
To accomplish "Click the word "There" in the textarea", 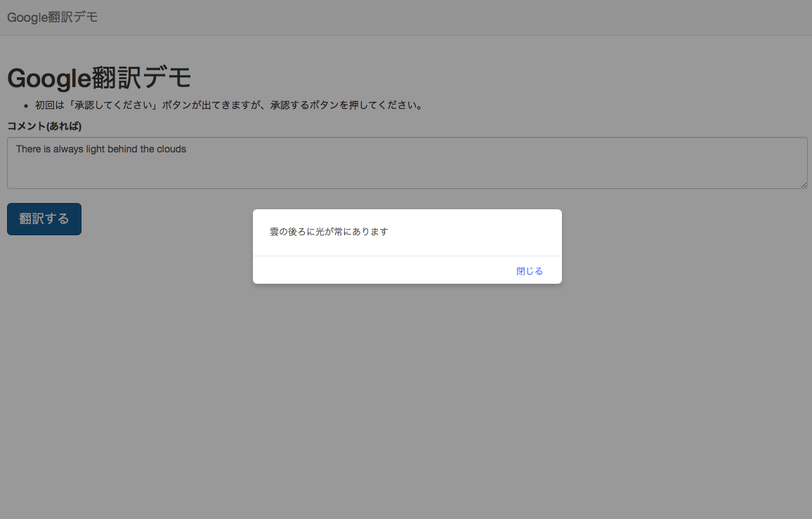I will pos(28,149).
